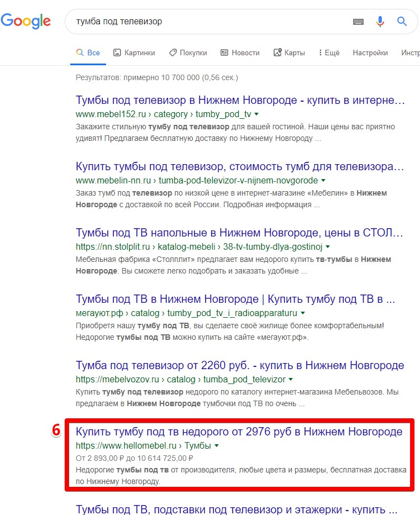Expand dropdown arrow next to mebel152.ru URL
The height and width of the screenshot is (515, 420).
256,114
